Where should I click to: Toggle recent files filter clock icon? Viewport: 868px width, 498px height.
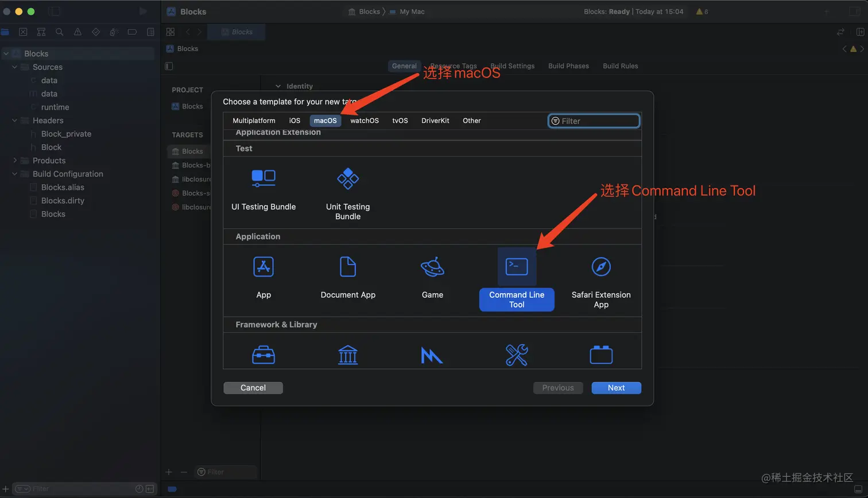tap(139, 489)
